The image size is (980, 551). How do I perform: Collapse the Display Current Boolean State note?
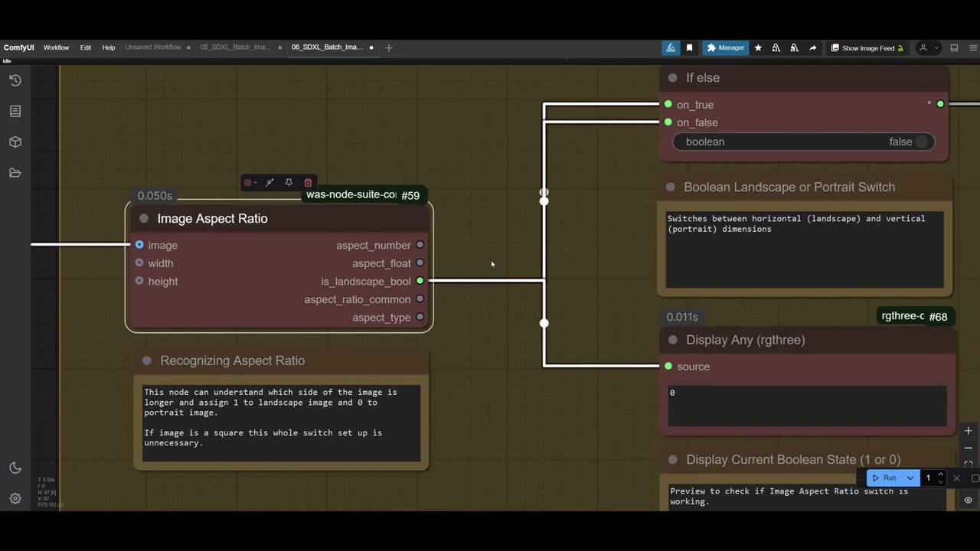tap(672, 460)
